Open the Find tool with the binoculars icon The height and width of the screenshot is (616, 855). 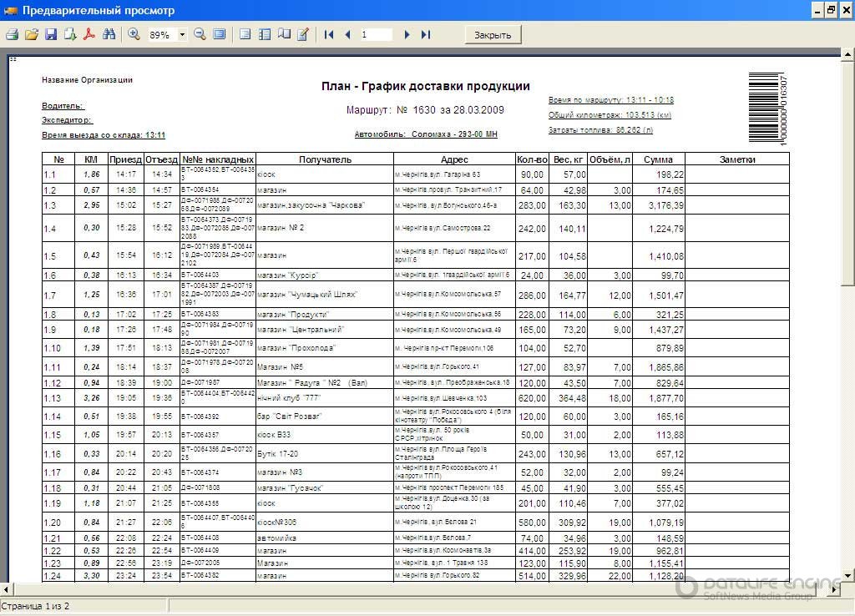109,34
